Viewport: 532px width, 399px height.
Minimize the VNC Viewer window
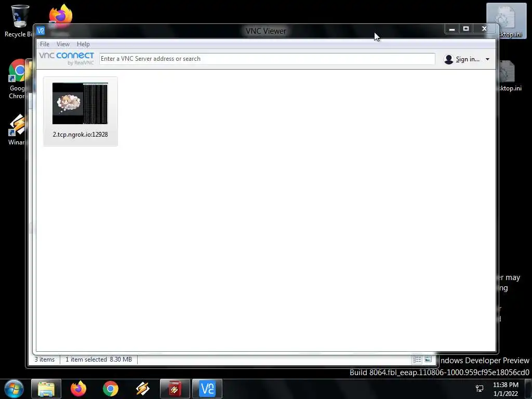point(452,29)
